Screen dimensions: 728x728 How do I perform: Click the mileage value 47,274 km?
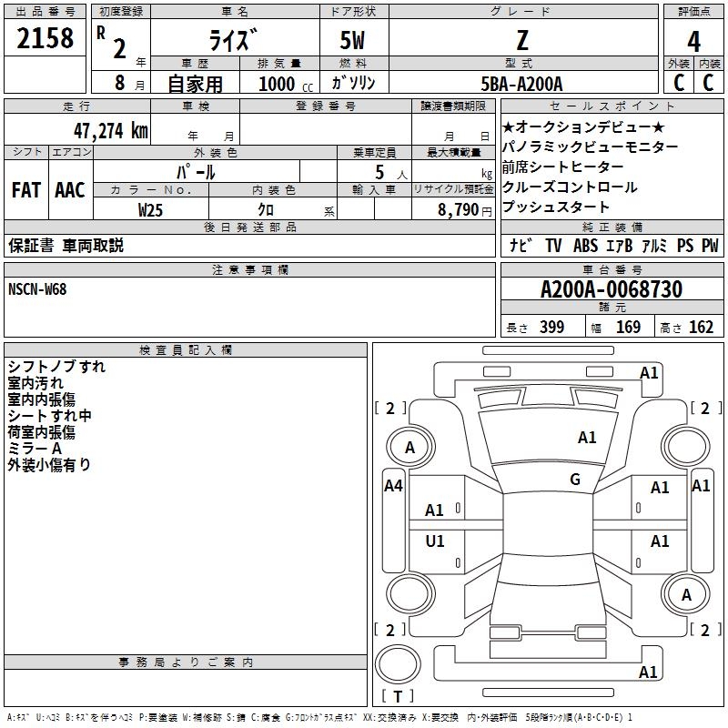pyautogui.click(x=111, y=131)
